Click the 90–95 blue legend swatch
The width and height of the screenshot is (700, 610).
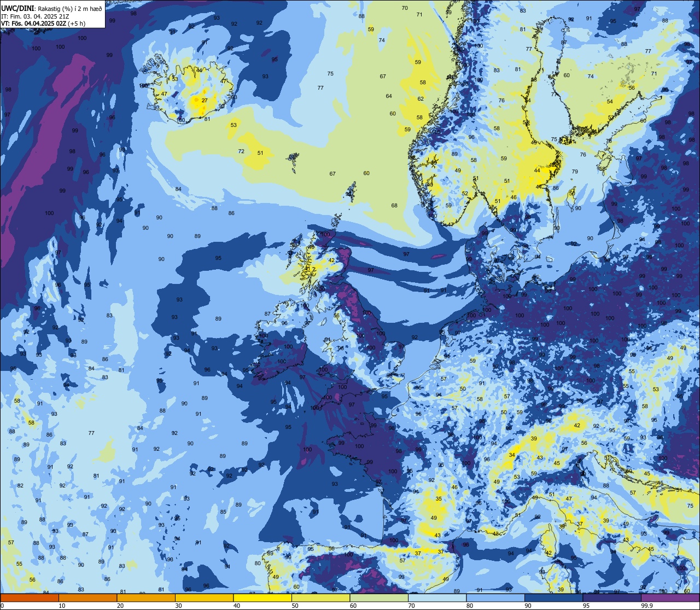click(553, 597)
